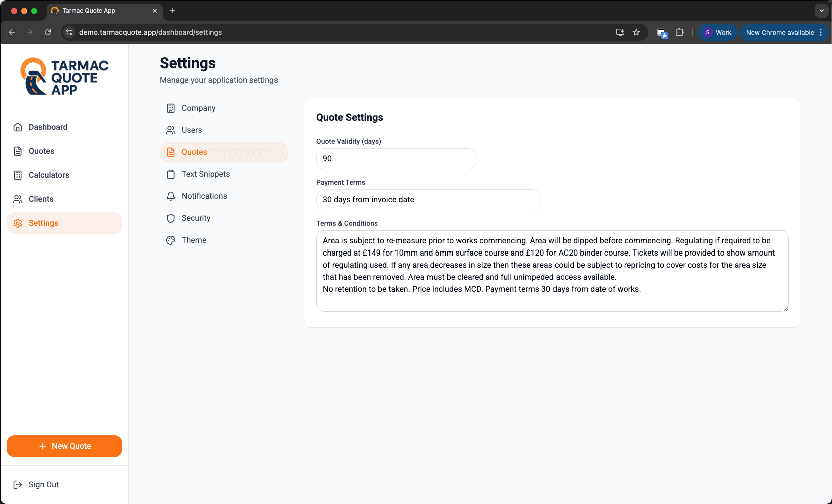Bookmark this page with the star icon
The image size is (832, 504).
(x=636, y=32)
